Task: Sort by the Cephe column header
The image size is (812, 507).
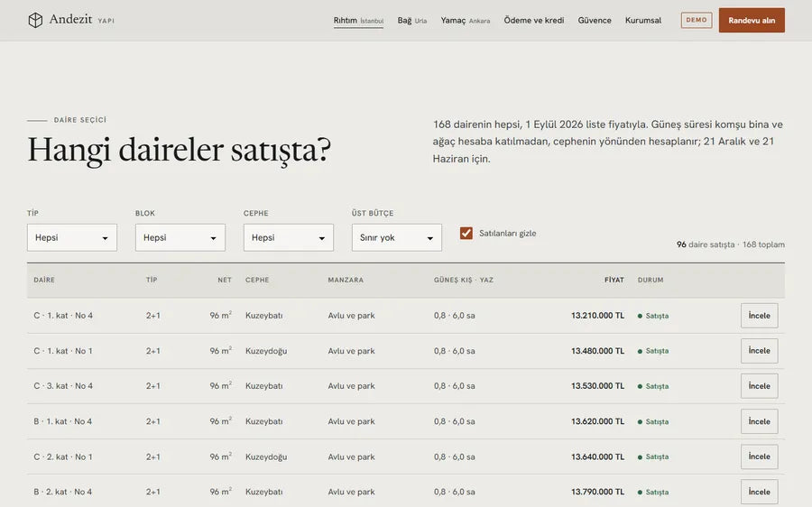Action: tap(257, 280)
